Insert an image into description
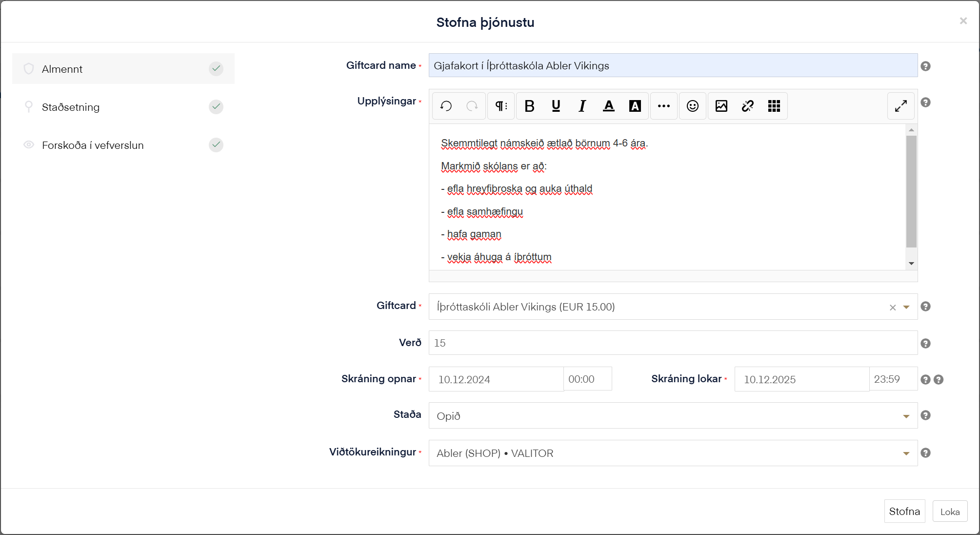This screenshot has width=980, height=535. [x=721, y=106]
